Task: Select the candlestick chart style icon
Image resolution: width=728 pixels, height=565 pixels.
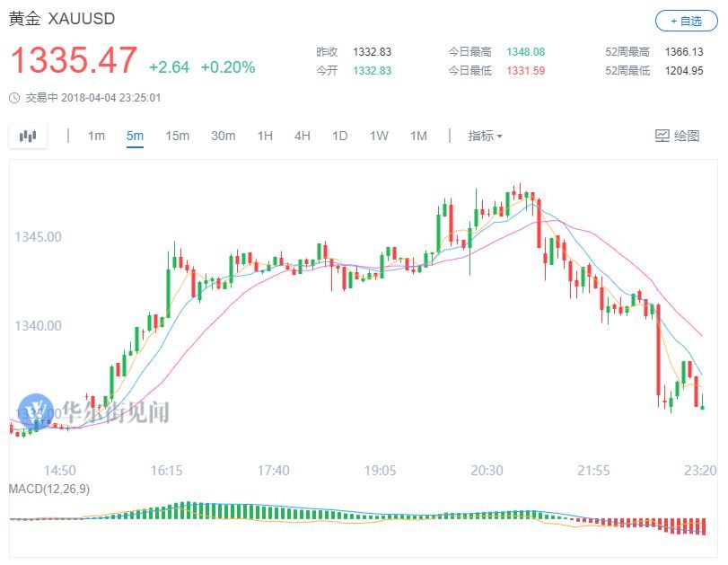Action: click(x=29, y=135)
